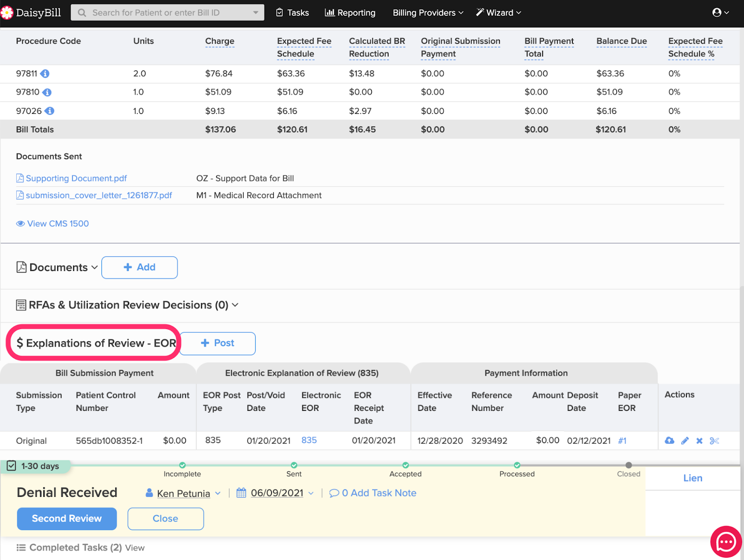Toggle the 1-30 days task checkbox
This screenshot has height=560, width=744.
pos(12,466)
